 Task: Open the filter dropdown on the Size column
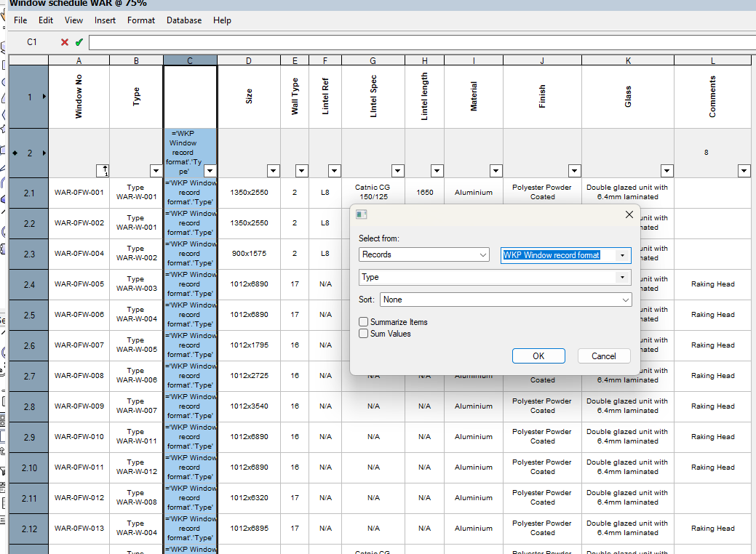pyautogui.click(x=273, y=170)
